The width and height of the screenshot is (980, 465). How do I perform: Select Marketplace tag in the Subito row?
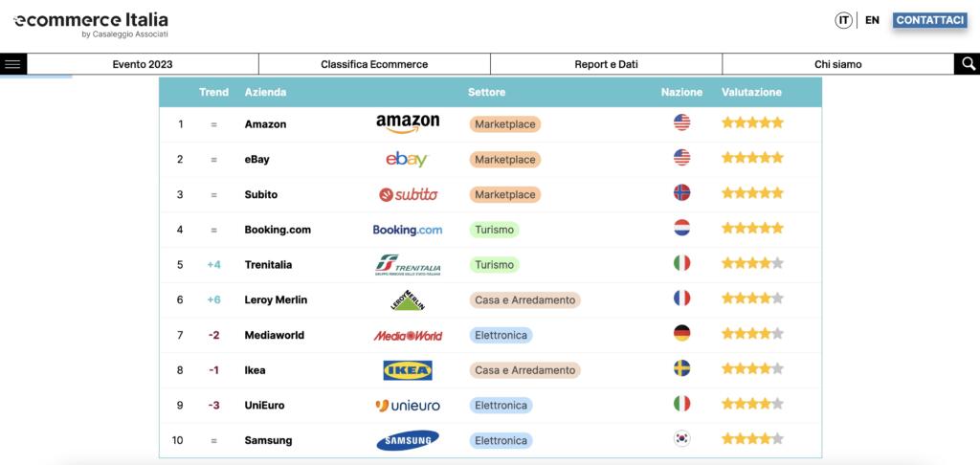tap(504, 194)
